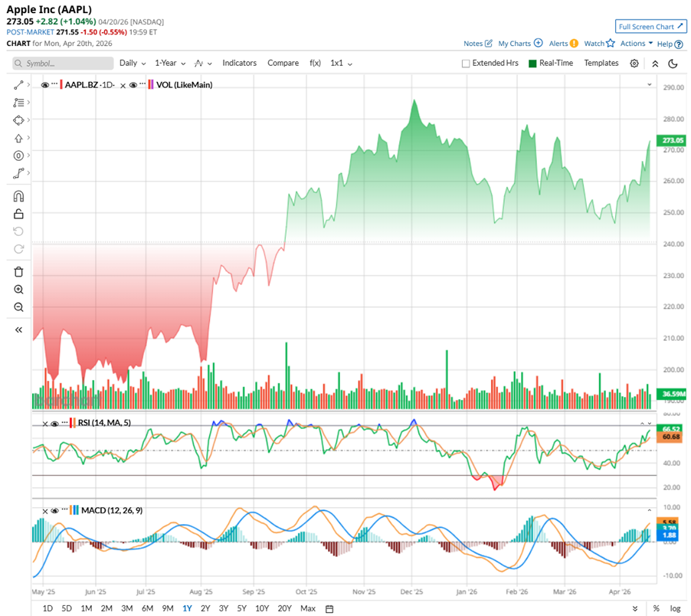Open the calendar date range picker
Viewport: 691px width, 616px height.
tap(329, 609)
